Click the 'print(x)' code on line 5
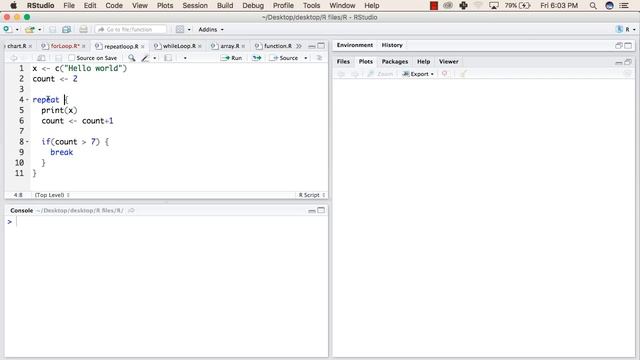640x360 pixels. [59, 110]
